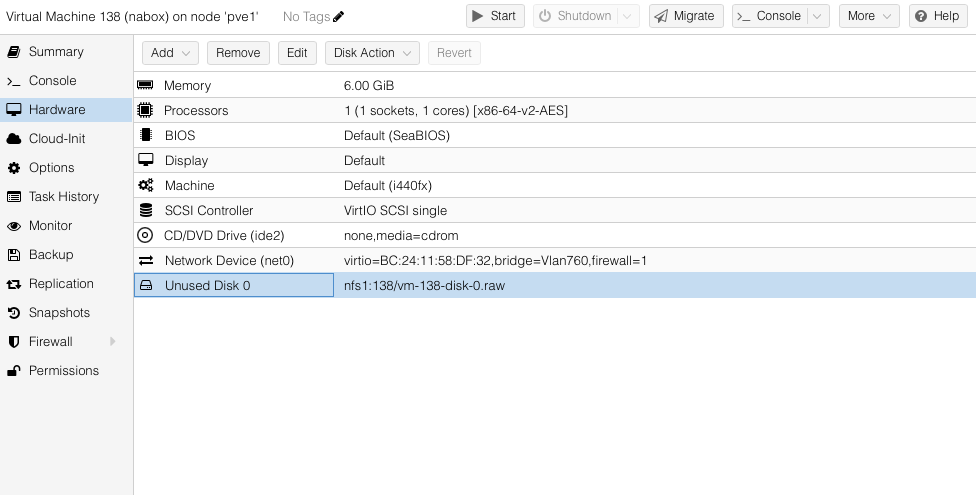Click the Hardware monitor icon in sidebar
Image resolution: width=976 pixels, height=495 pixels.
point(14,110)
